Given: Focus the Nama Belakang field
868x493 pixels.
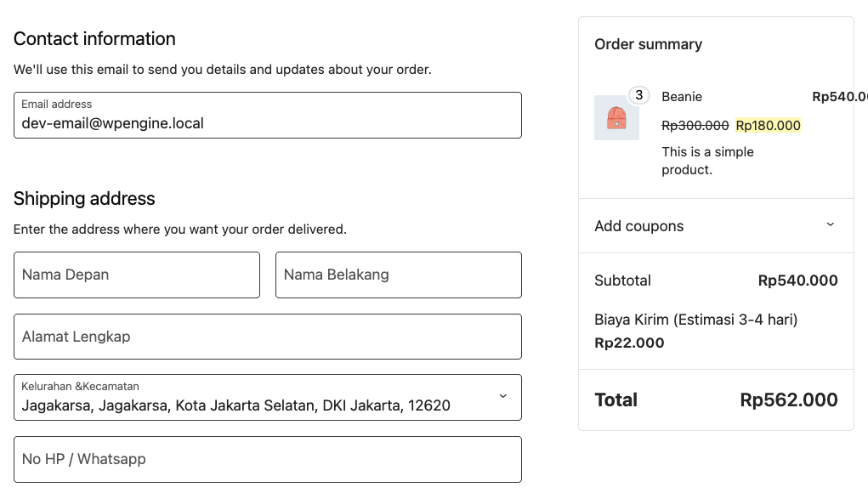Looking at the screenshot, I should 398,275.
